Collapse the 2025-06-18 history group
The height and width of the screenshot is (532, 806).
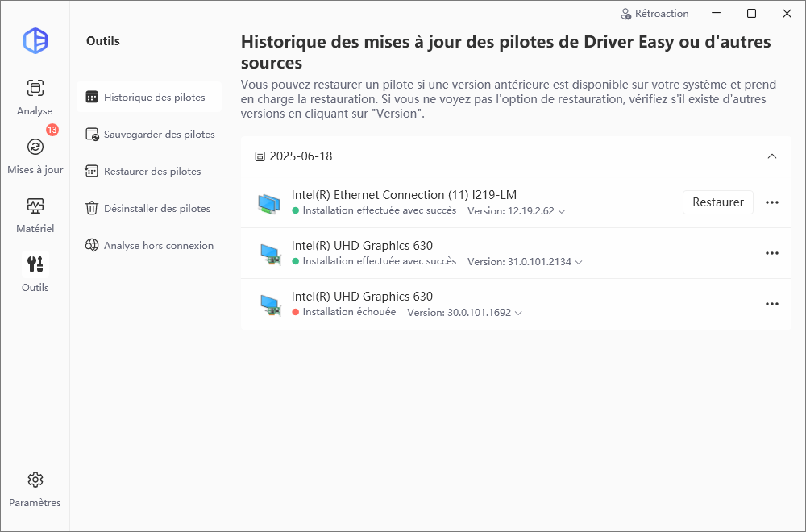pyautogui.click(x=772, y=156)
